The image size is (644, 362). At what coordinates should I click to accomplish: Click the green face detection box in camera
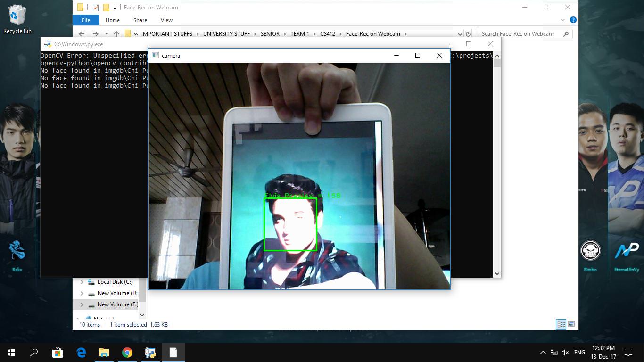click(290, 224)
